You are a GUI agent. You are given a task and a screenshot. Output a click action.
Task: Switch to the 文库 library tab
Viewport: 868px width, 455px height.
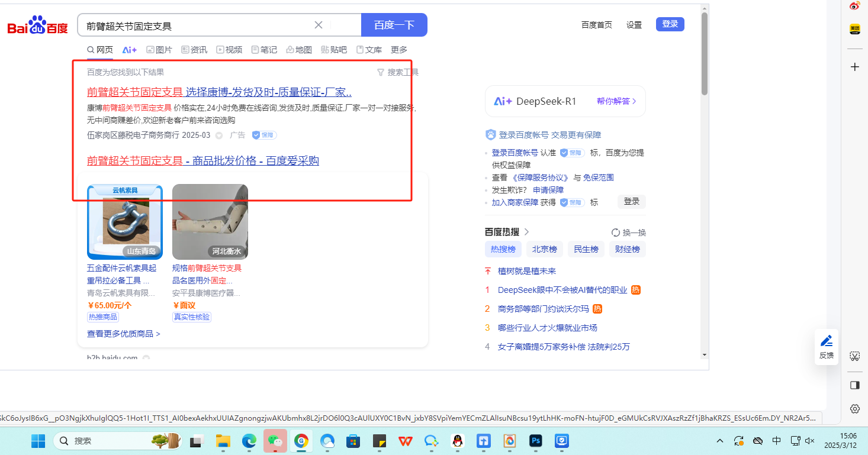(x=369, y=50)
